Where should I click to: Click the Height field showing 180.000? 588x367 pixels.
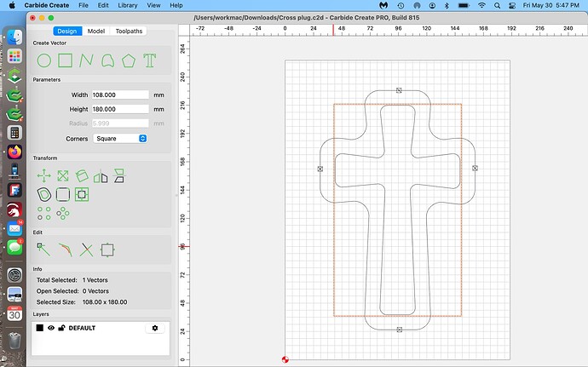[120, 109]
